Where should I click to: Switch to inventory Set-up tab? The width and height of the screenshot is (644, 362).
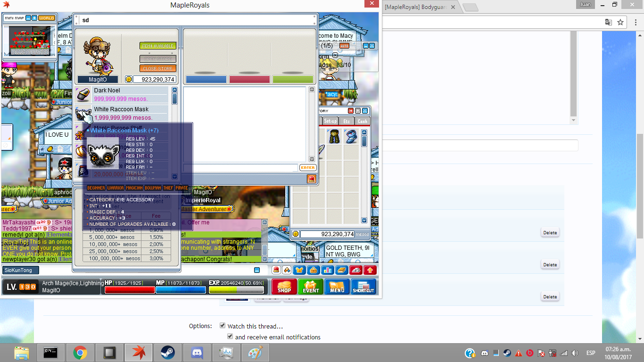(330, 121)
